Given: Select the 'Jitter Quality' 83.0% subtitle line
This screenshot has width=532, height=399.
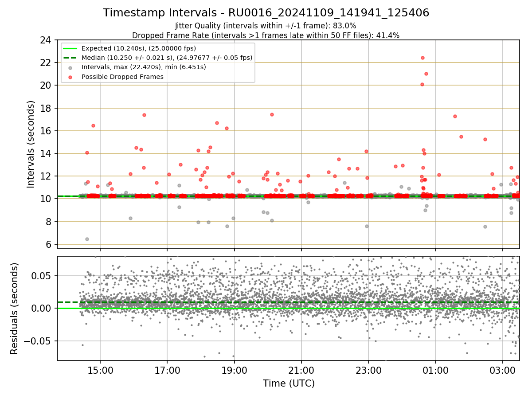Looking at the screenshot, I should [266, 26].
